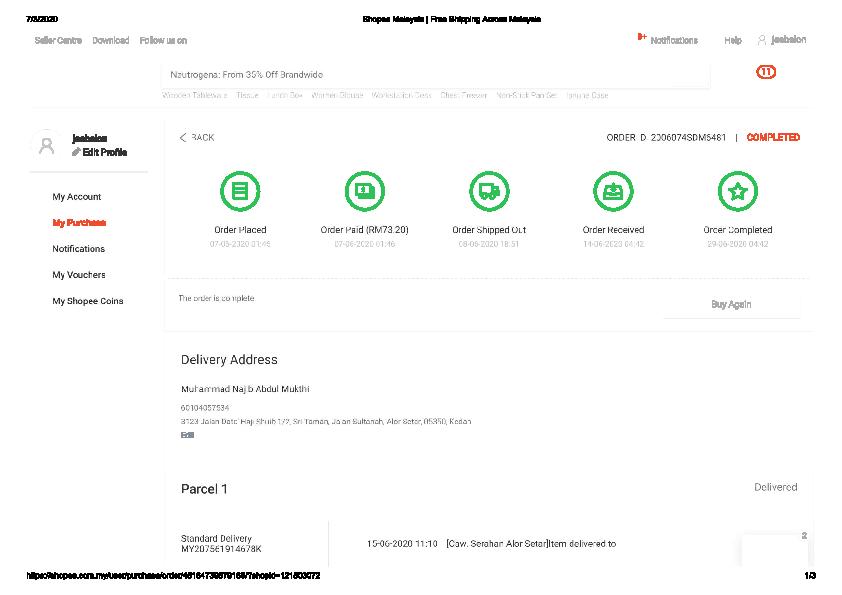The width and height of the screenshot is (842, 595).
Task: Select Women Blouse search suggestion
Action: [x=337, y=95]
